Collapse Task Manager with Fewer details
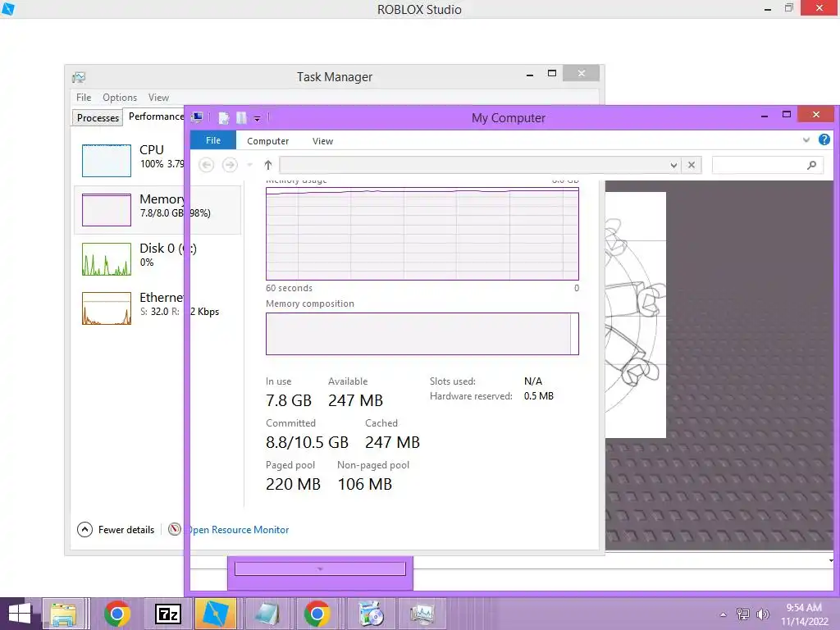The height and width of the screenshot is (630, 840). coord(116,529)
